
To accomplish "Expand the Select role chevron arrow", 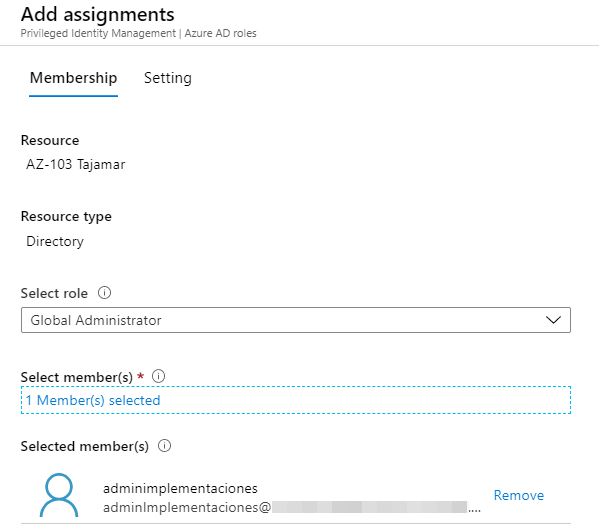I will [x=553, y=320].
